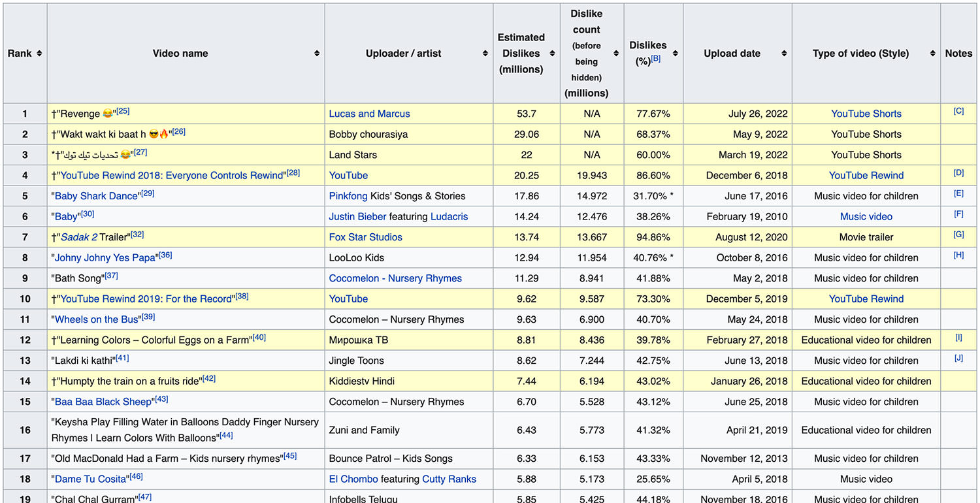The height and width of the screenshot is (503, 980).
Task: Select the Notes column header
Action: 958,54
